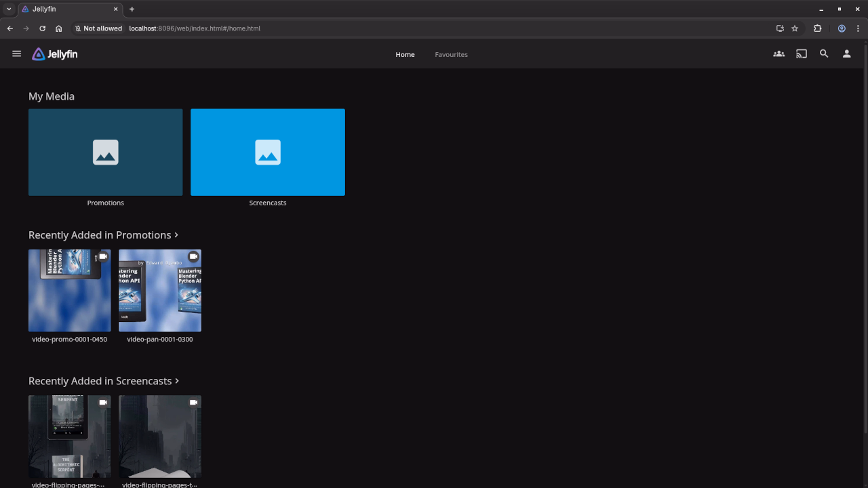Open the Cast to device icon
This screenshot has height=488, width=868.
pyautogui.click(x=802, y=54)
